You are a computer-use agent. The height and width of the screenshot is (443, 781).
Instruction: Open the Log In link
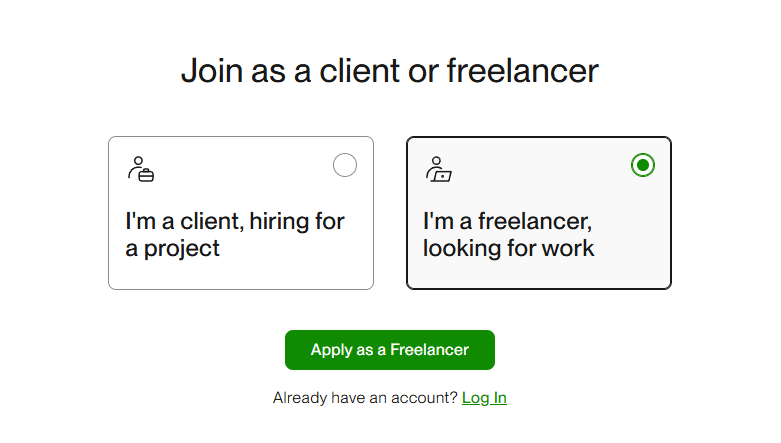[x=484, y=398]
